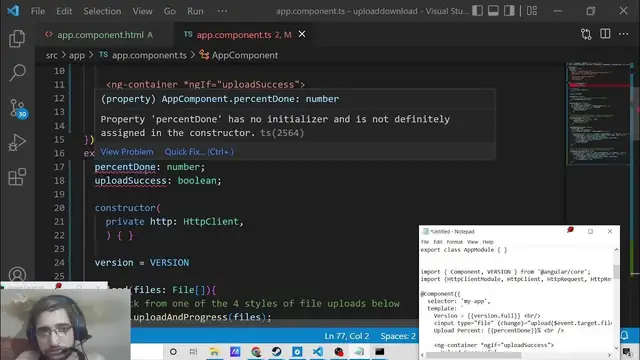640x360 pixels.
Task: Open the Run and Debug view
Action: coord(17,142)
